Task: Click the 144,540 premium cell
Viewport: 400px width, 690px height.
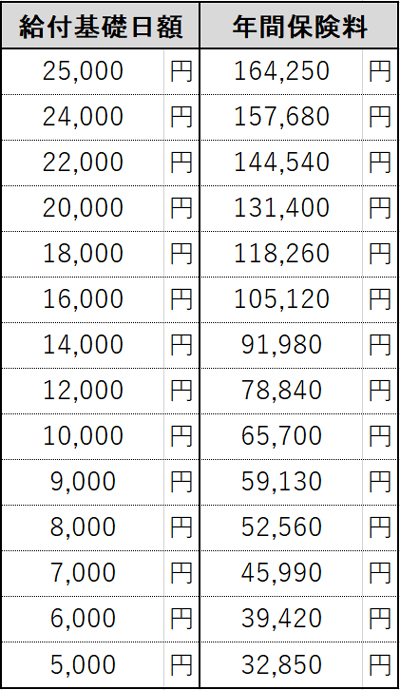Action: (281, 163)
